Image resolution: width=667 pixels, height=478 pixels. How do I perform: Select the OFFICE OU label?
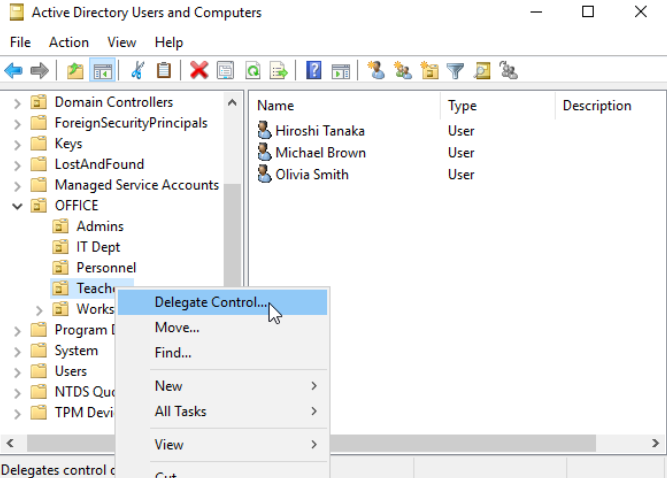(x=77, y=206)
